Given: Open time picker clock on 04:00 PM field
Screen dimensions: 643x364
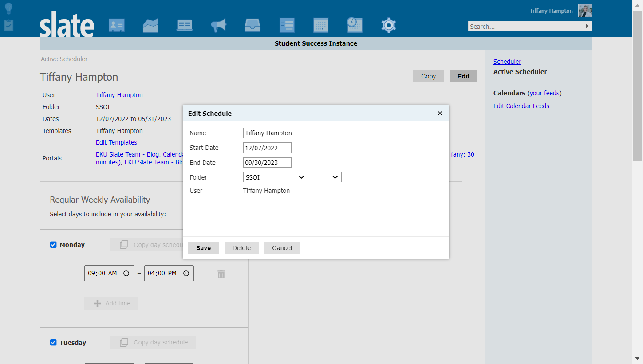Looking at the screenshot, I should pos(186,274).
